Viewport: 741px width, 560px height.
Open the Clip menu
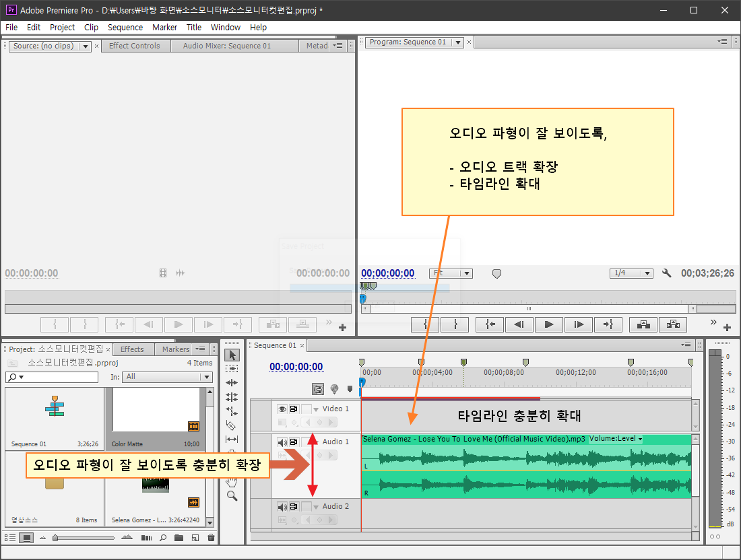[x=91, y=28]
